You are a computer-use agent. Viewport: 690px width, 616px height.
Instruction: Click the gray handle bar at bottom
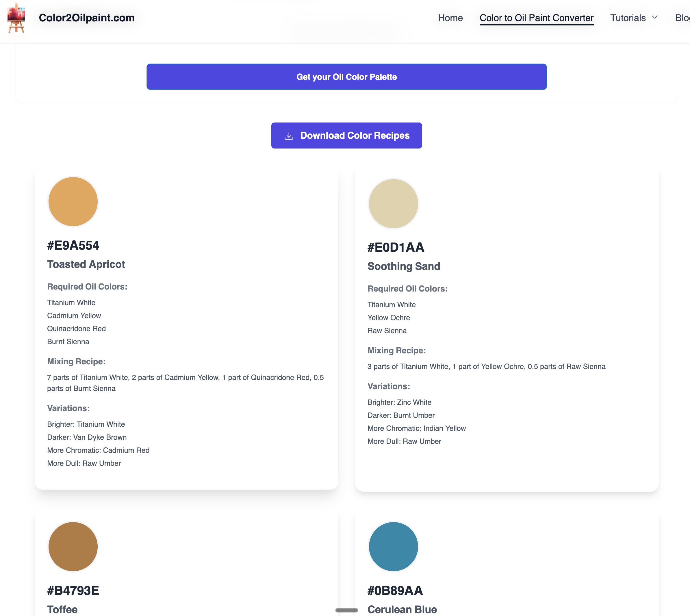pyautogui.click(x=346, y=610)
